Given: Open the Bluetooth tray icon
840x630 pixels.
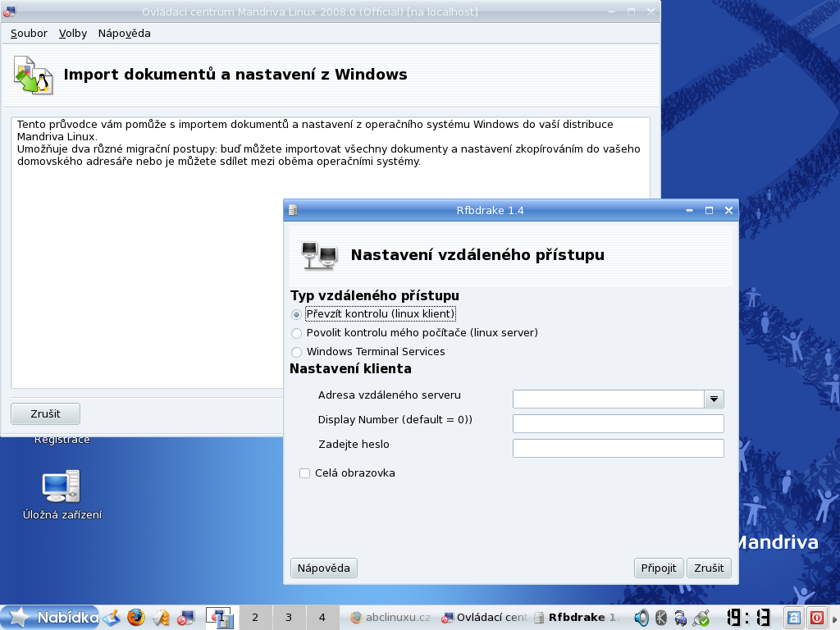Looking at the screenshot, I should click(x=661, y=618).
